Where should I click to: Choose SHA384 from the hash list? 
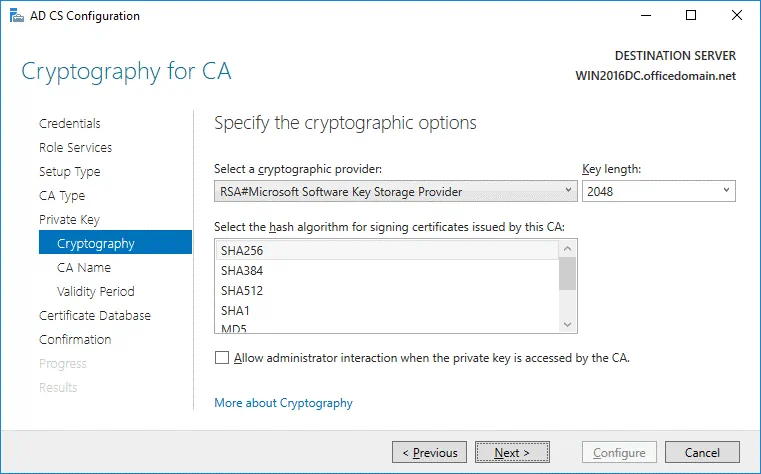(x=387, y=270)
